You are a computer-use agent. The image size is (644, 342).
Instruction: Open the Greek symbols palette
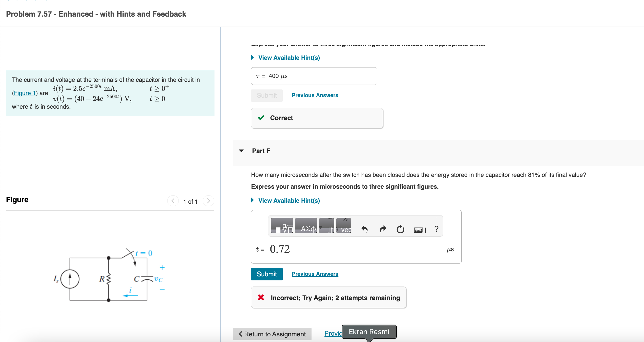[306, 226]
